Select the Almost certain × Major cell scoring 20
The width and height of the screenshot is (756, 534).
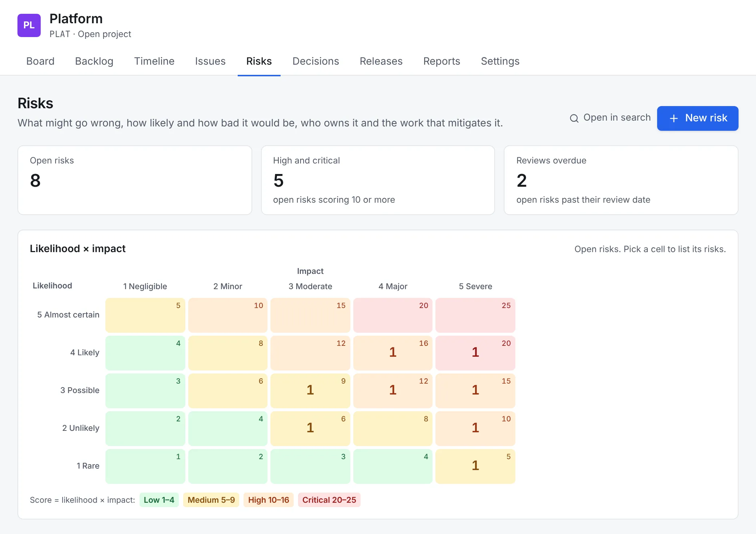[x=393, y=315]
